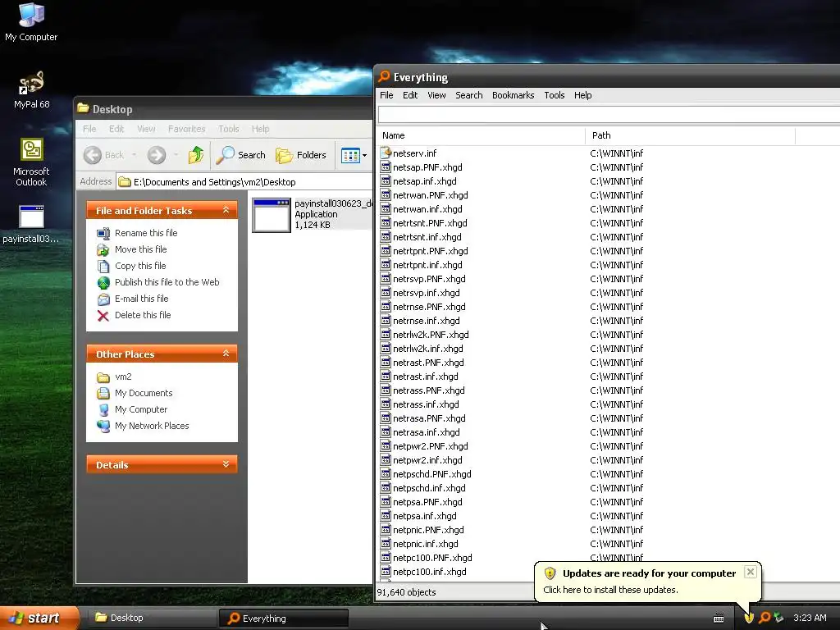Click Rename this file
This screenshot has width=840, height=630.
pyautogui.click(x=146, y=233)
